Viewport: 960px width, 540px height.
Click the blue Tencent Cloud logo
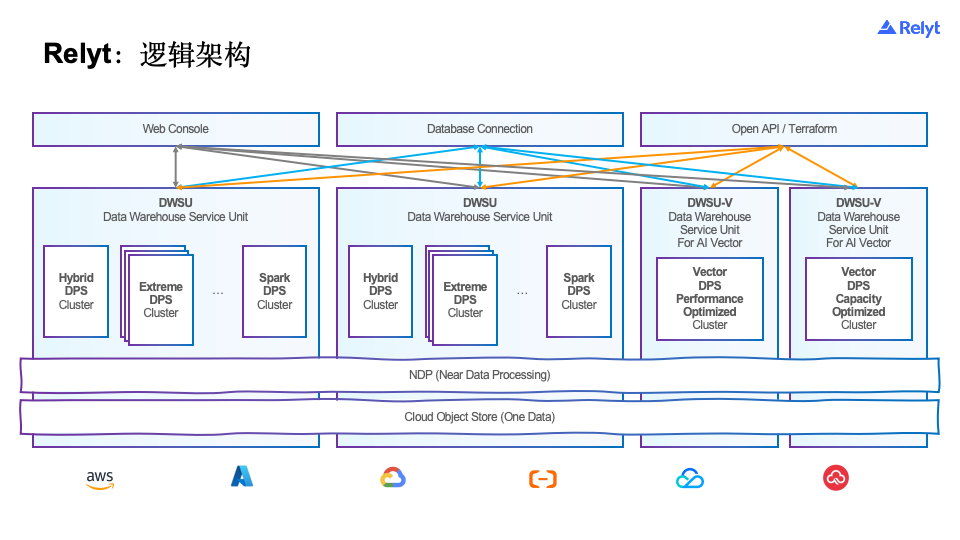tap(690, 478)
